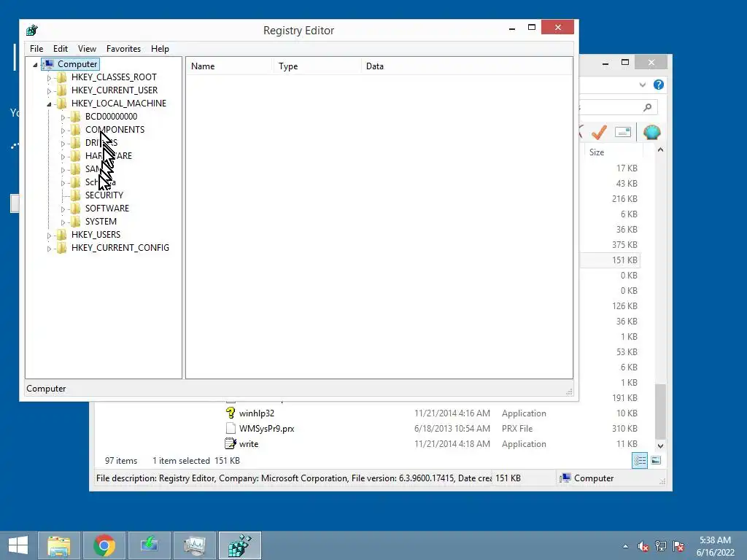The height and width of the screenshot is (560, 747).
Task: Click the SOFTWARE folder icon
Action: point(75,208)
